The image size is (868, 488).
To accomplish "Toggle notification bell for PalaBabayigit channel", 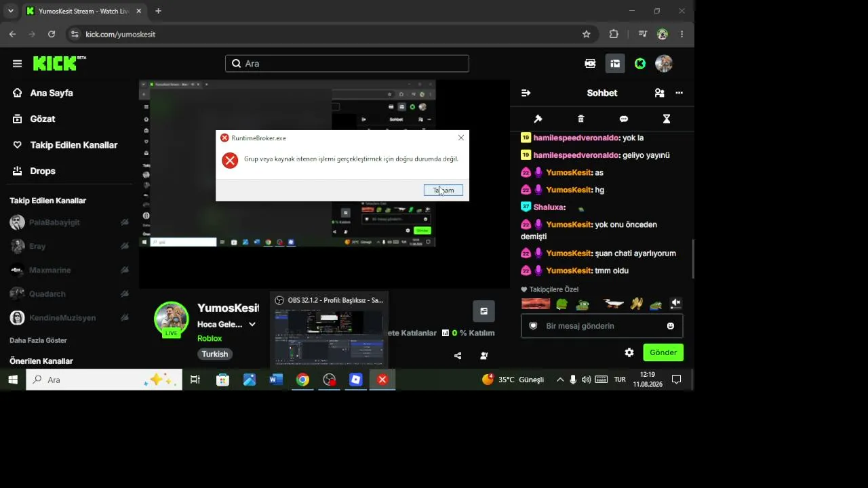I will point(125,222).
